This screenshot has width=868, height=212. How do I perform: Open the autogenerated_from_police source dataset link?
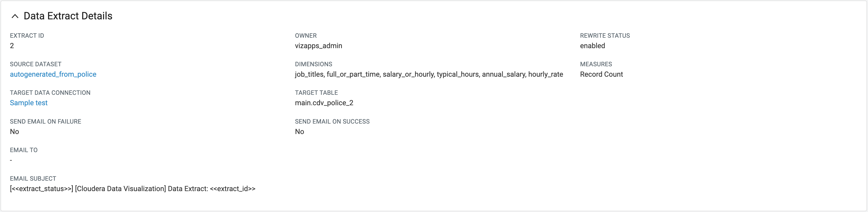pos(53,74)
